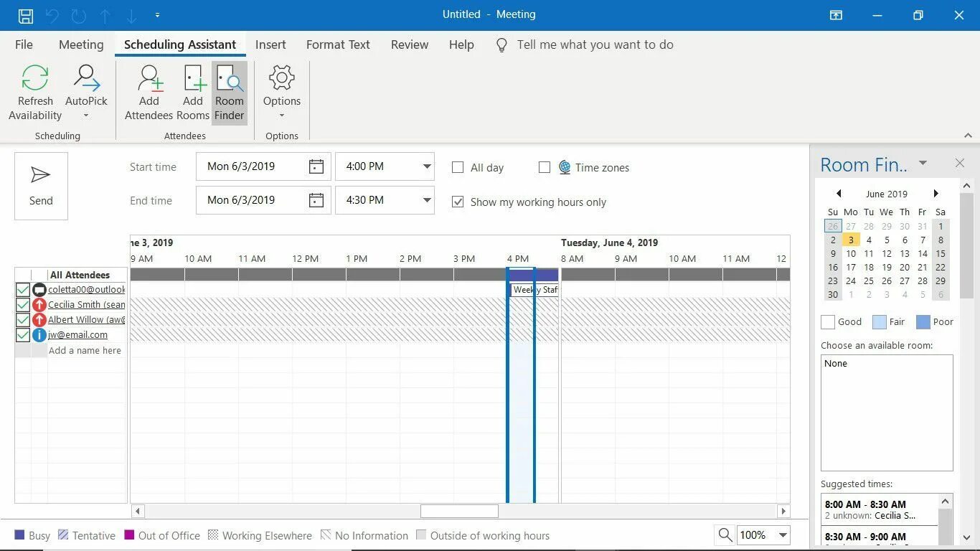Image resolution: width=980 pixels, height=551 pixels.
Task: Click the Next Item down arrow
Action: [131, 15]
